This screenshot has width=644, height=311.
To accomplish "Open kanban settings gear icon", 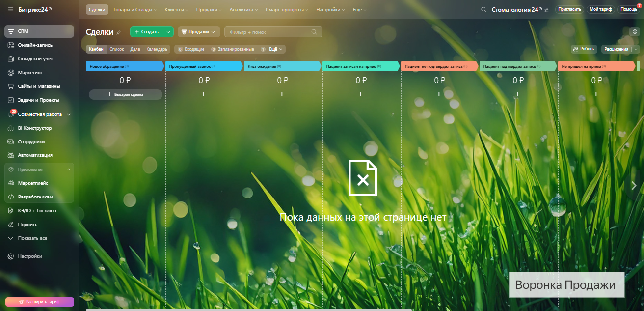I will 635,31.
